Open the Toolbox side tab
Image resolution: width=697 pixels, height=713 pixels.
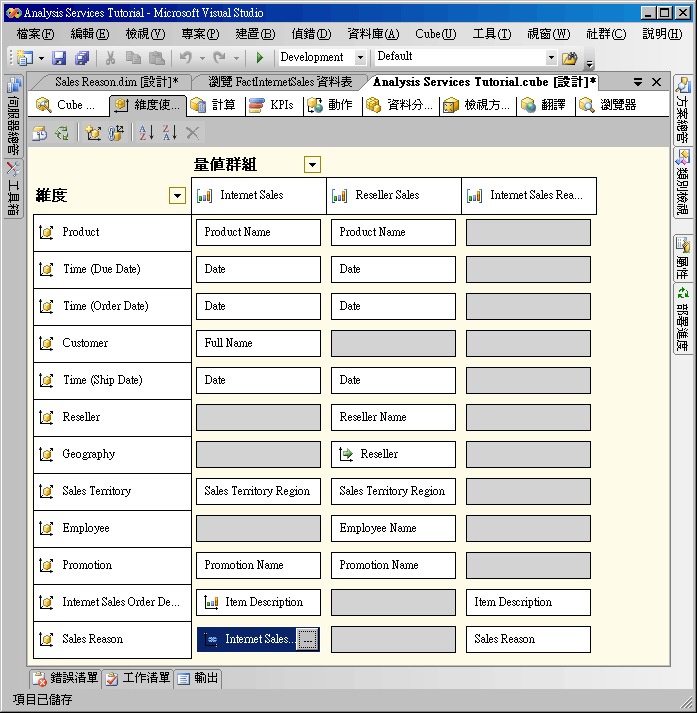[14, 188]
